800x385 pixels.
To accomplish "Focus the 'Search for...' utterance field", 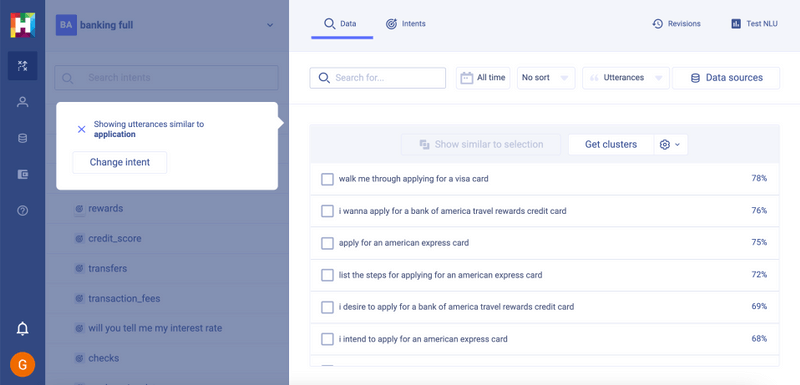I will click(x=378, y=78).
